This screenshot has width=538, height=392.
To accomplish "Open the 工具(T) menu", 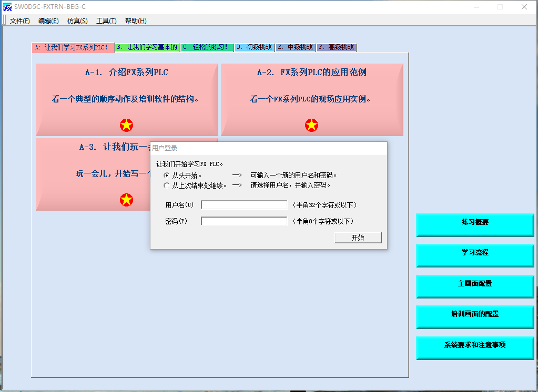I will coord(106,21).
